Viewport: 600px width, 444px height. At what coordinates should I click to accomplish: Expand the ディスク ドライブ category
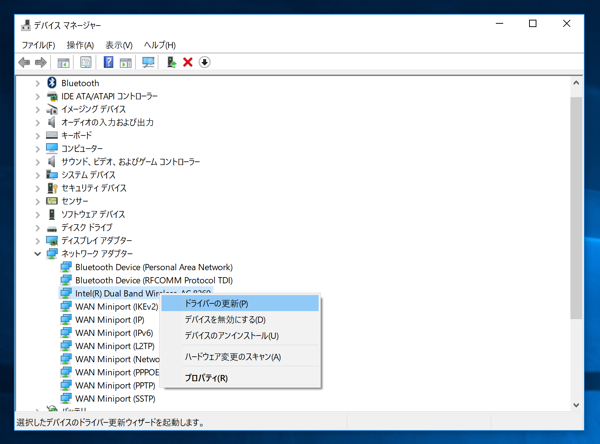(38, 228)
